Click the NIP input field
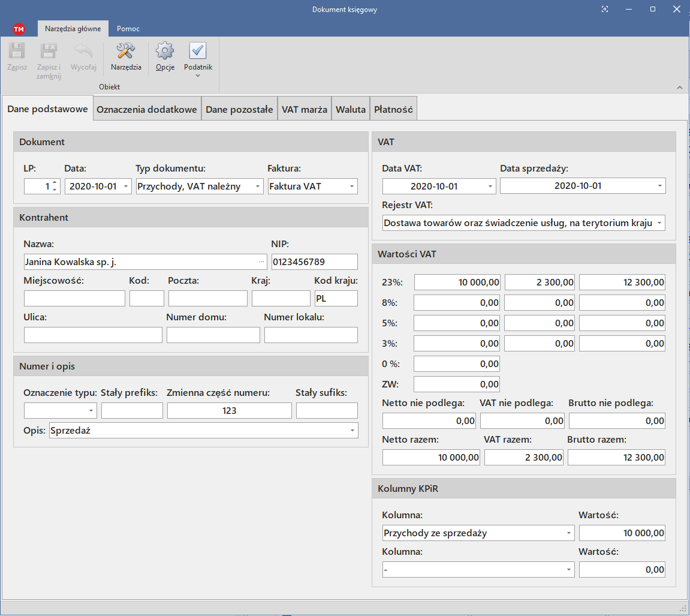 [314, 262]
